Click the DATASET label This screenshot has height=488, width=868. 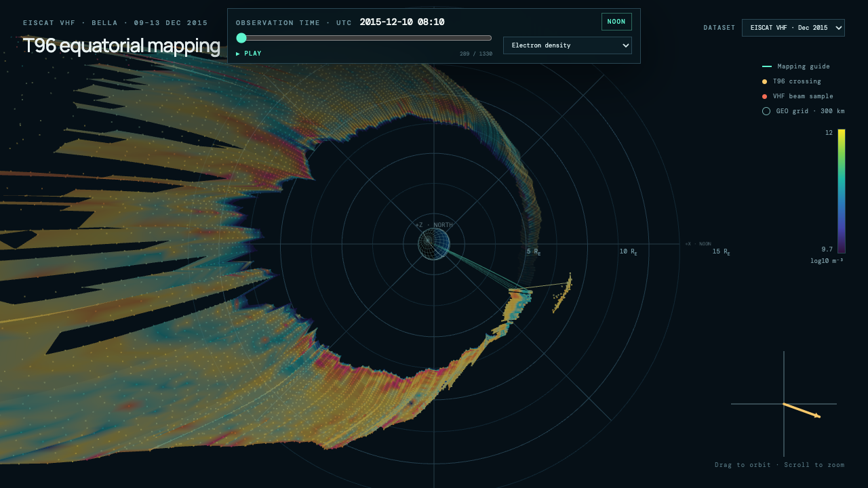719,28
